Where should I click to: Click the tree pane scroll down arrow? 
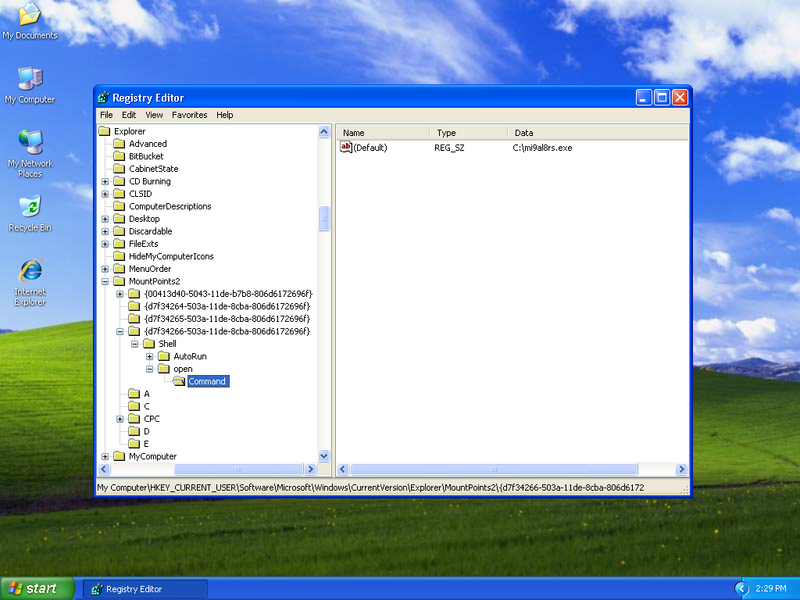[324, 456]
